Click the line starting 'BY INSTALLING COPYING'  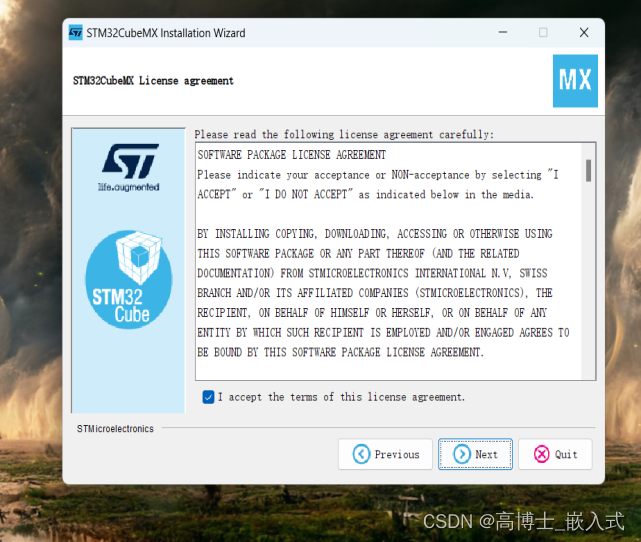click(375, 234)
